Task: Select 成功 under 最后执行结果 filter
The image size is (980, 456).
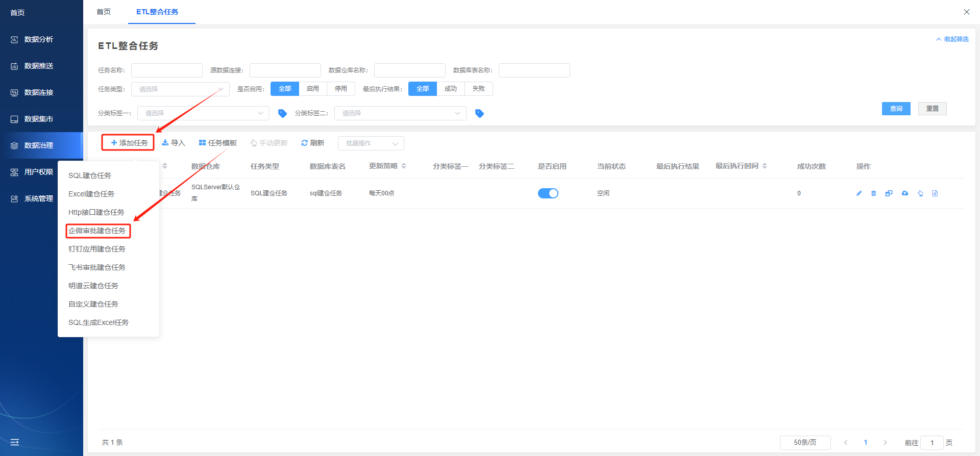Action: [451, 89]
